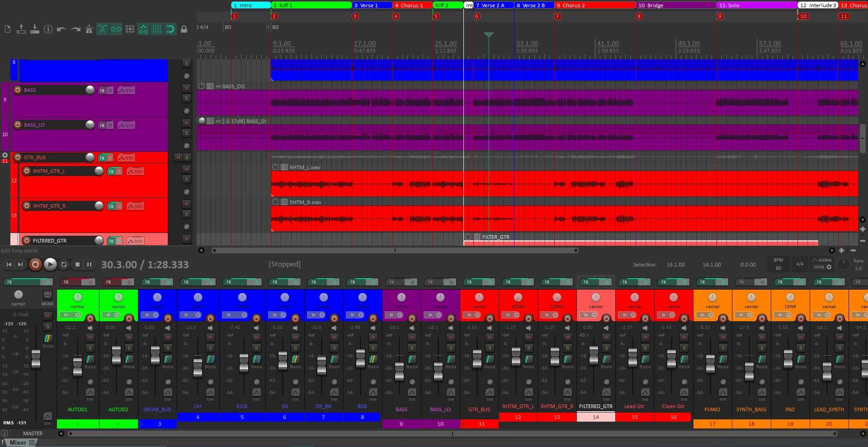868x447 pixels.
Task: Go to project start transport button
Action: [9, 264]
